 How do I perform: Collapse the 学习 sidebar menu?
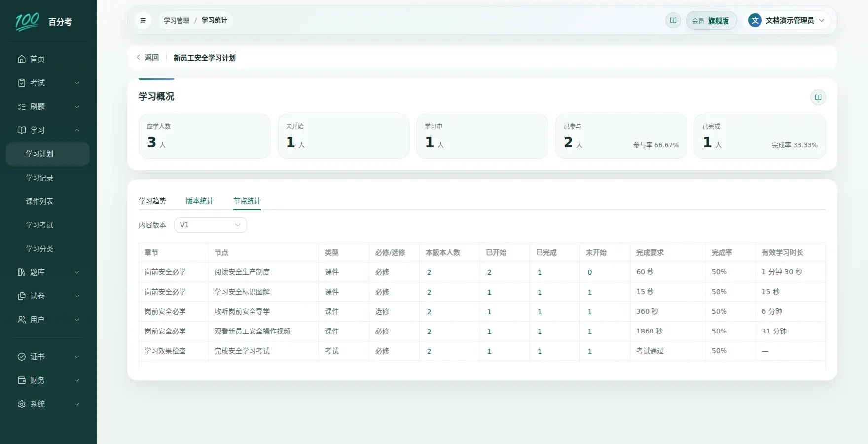click(48, 130)
